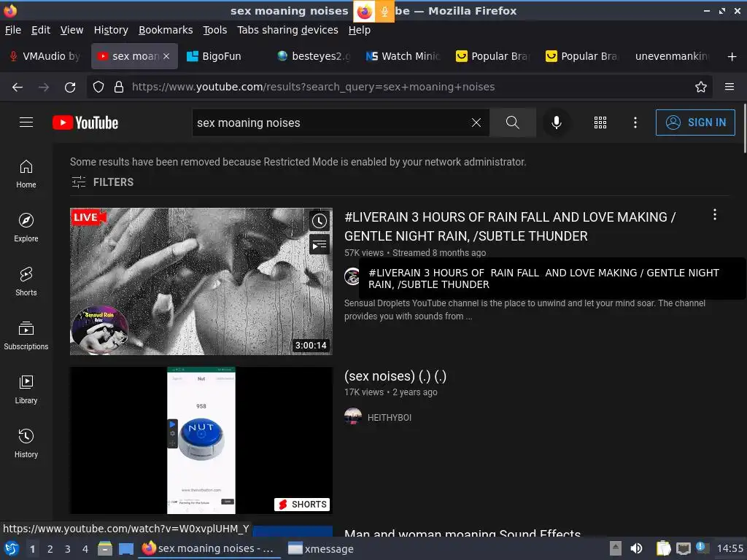Open the desktop start menu icon
The width and height of the screenshot is (747, 560).
[12, 548]
